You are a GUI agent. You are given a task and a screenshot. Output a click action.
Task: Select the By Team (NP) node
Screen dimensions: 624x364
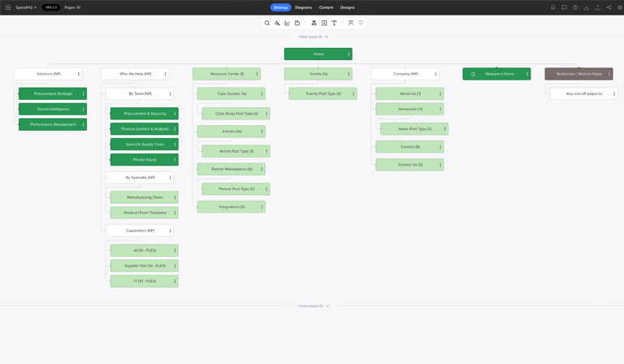click(x=140, y=94)
